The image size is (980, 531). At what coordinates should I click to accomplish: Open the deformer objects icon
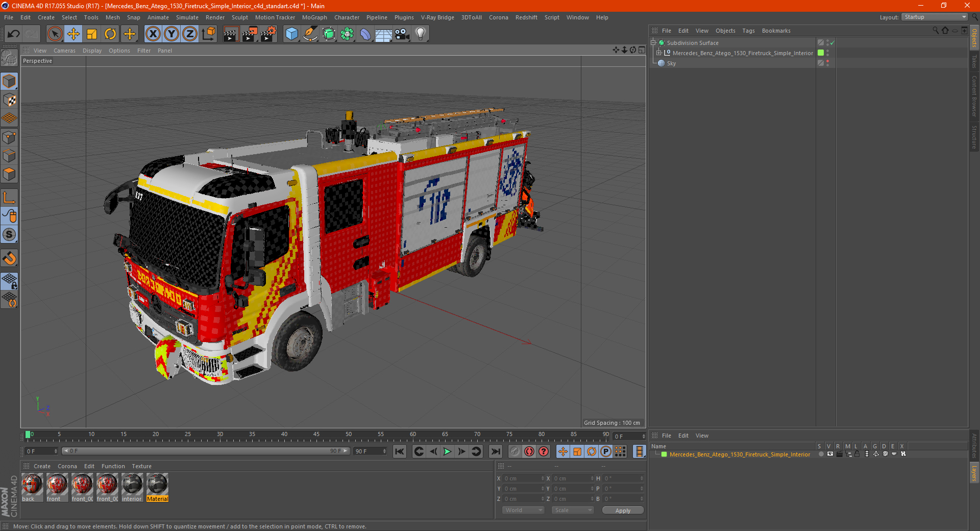point(365,34)
